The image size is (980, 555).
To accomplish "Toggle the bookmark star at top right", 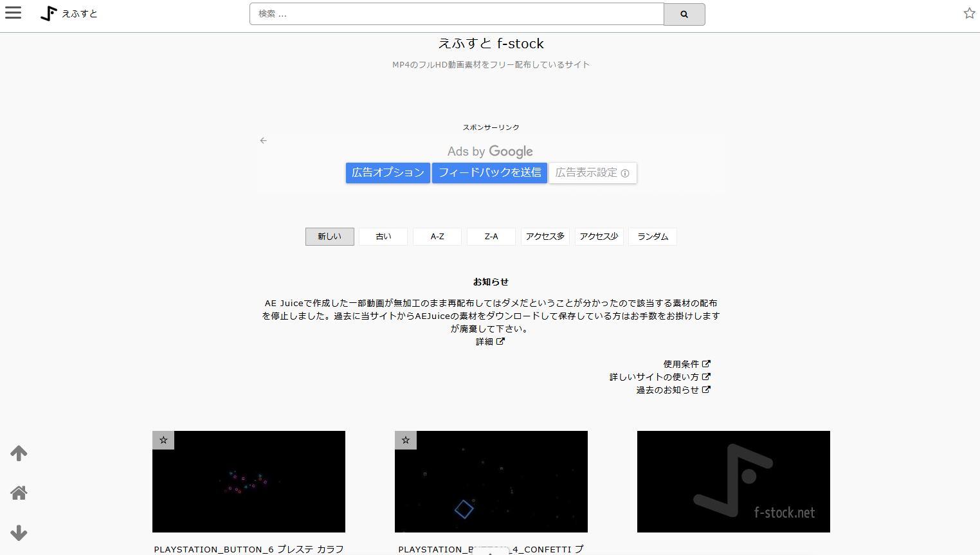I will pyautogui.click(x=968, y=12).
